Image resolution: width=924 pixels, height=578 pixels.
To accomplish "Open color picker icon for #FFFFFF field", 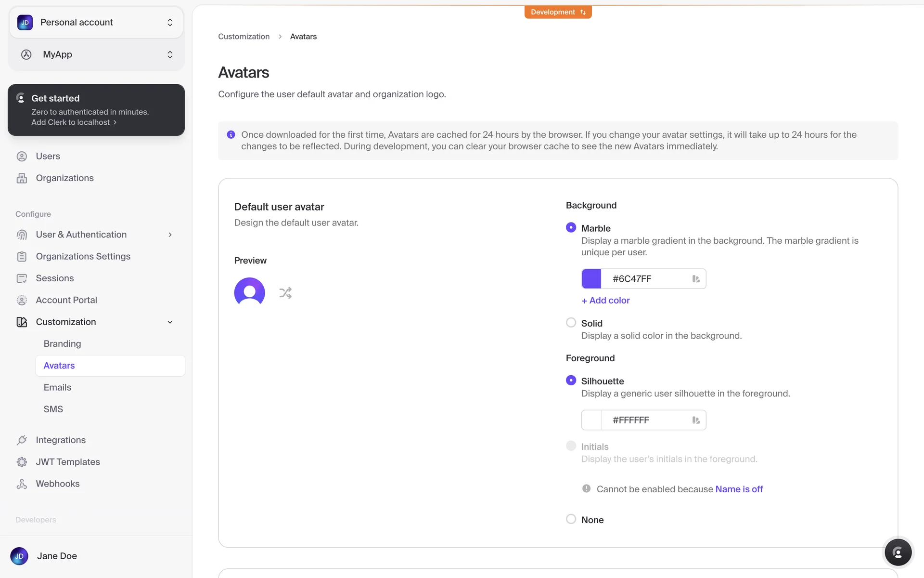I will pos(695,420).
